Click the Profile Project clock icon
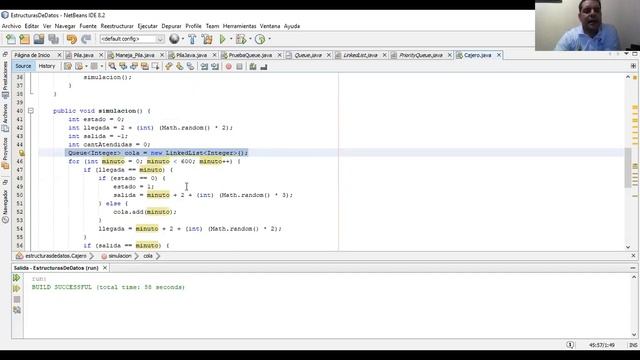 click(260, 39)
